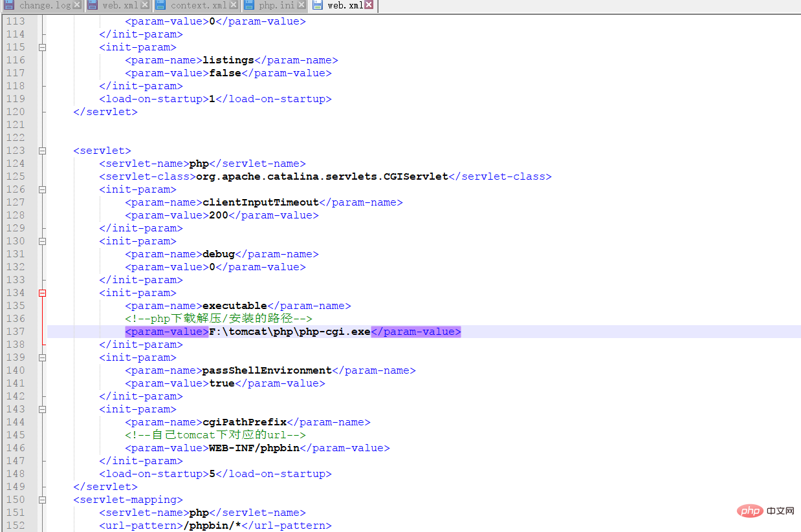Click the true value on line 141
Image resolution: width=801 pixels, height=532 pixels.
222,383
